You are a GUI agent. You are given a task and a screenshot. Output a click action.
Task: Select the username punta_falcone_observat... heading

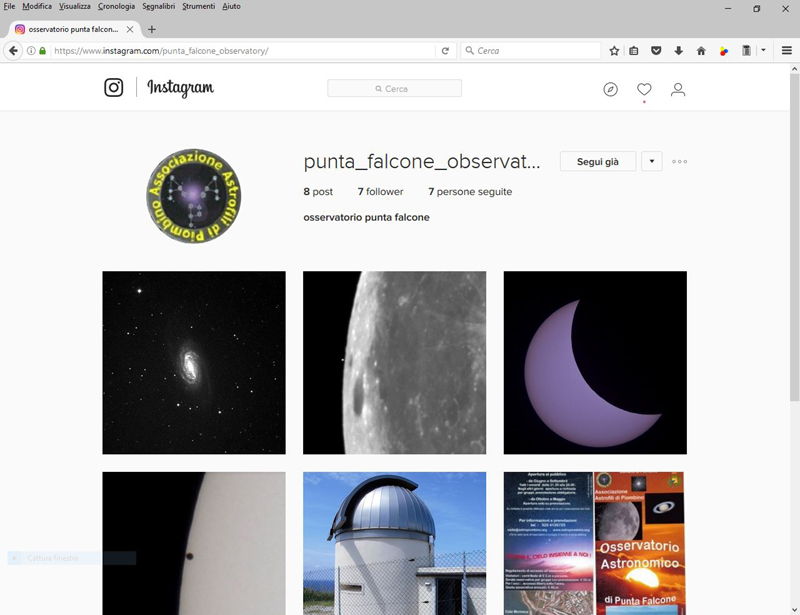tap(422, 162)
